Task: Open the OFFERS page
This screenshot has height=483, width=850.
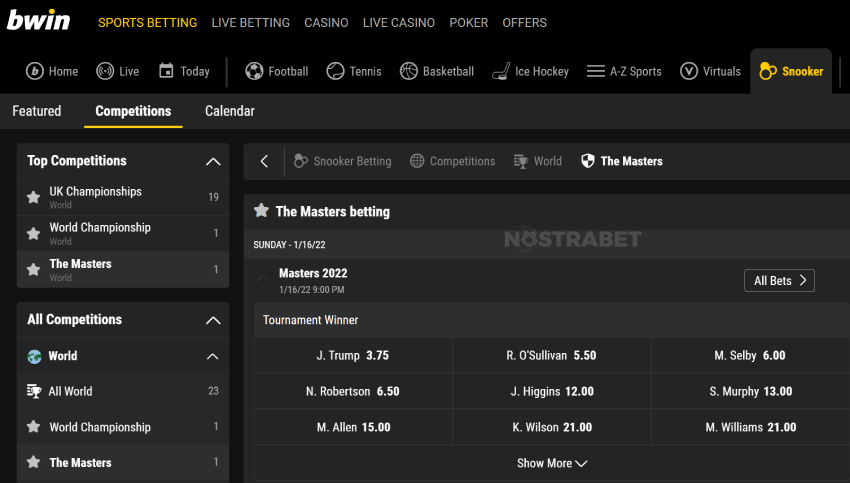Action: click(x=525, y=23)
